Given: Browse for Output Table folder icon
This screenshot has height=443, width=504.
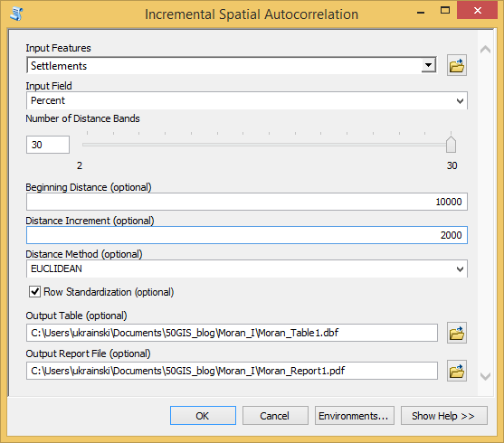Looking at the screenshot, I should click(456, 333).
